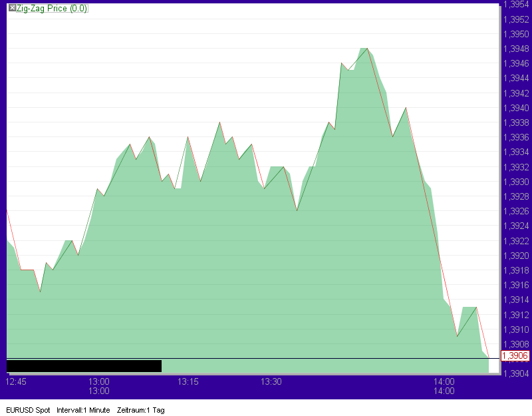The image size is (532, 416).
Task: Select the highlighted current price tag 1,3906
Action: point(514,357)
